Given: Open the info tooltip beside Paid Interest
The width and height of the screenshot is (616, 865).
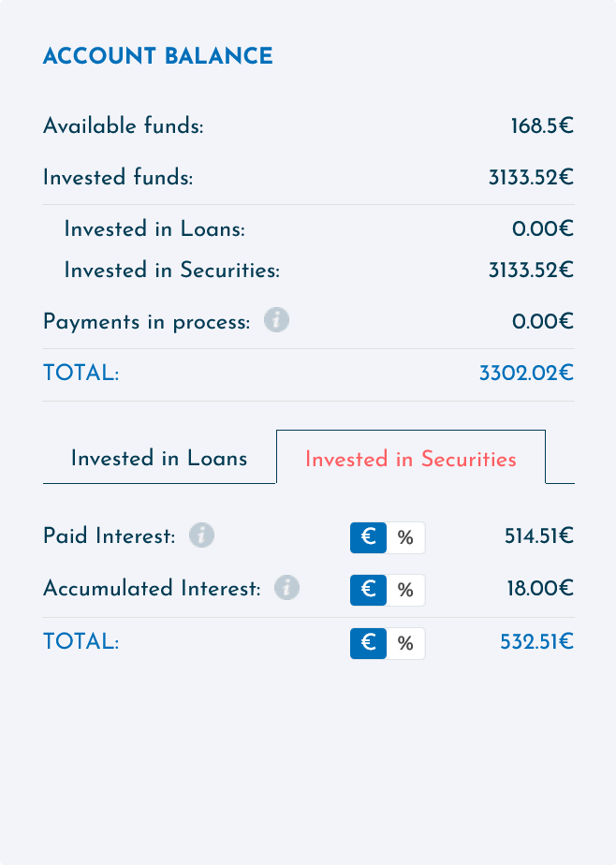Looking at the screenshot, I should [x=202, y=535].
